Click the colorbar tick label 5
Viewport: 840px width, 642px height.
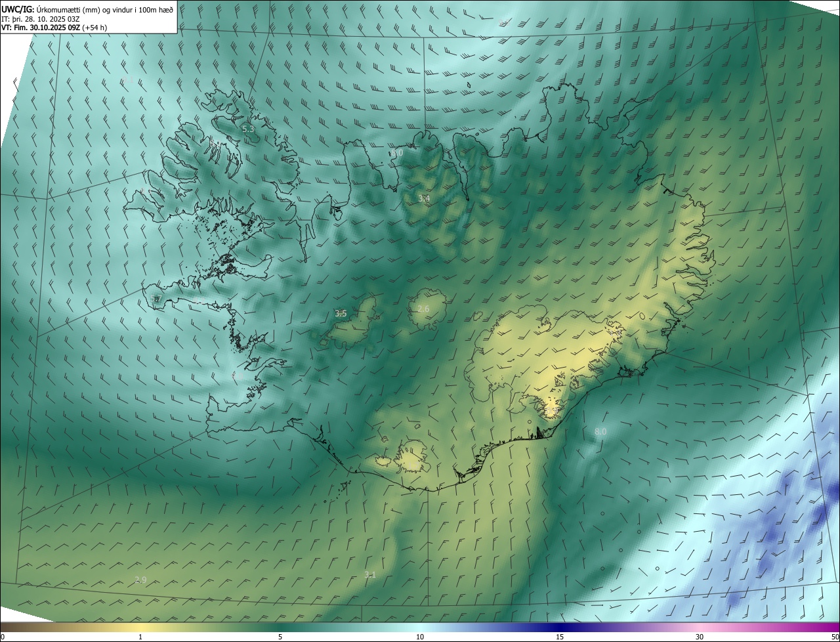click(280, 637)
